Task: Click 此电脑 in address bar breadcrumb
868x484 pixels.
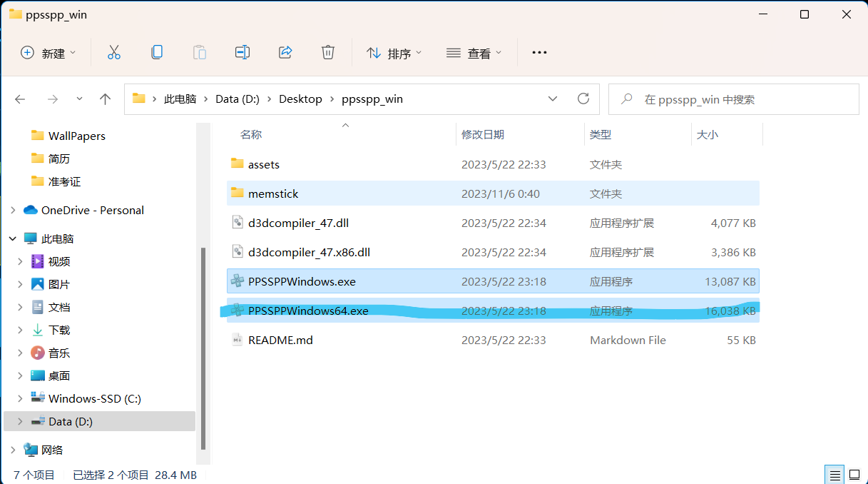Action: tap(180, 99)
